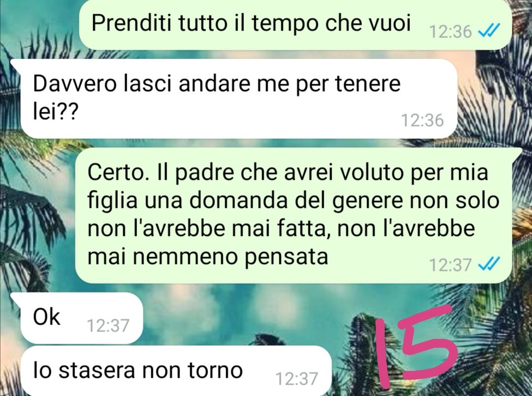Select the 'Ok' message bubble
This screenshot has height=396, width=532.
pyautogui.click(x=81, y=318)
